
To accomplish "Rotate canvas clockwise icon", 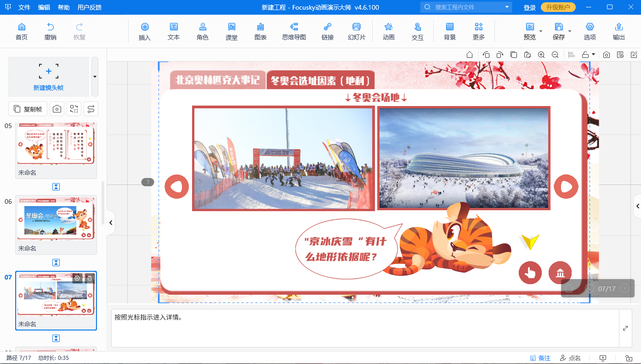I will coord(500,55).
